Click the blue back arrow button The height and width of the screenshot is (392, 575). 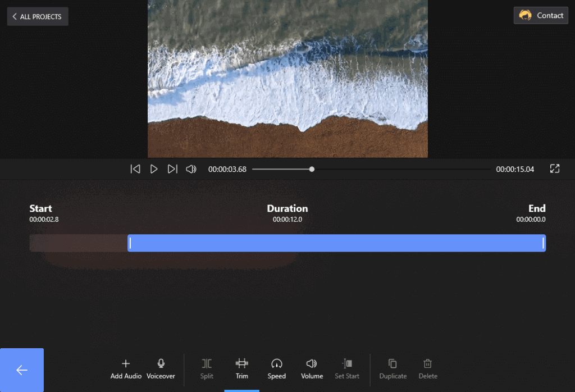pos(22,370)
